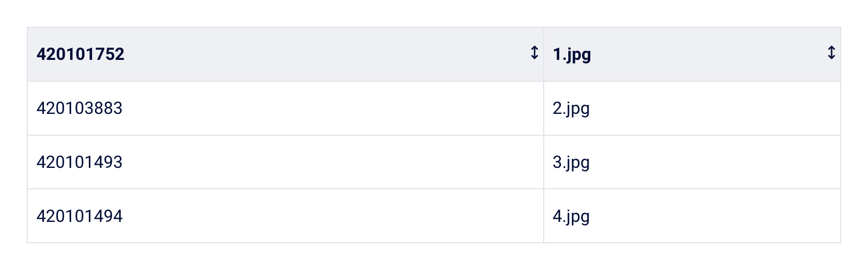
Task: Click blank header area right of 1.jpg
Action: coord(709,55)
